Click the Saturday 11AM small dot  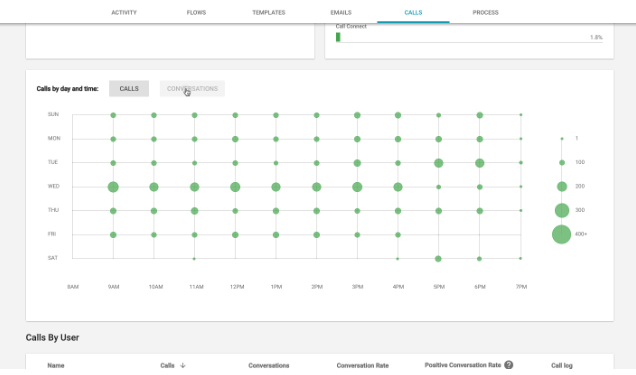point(194,259)
